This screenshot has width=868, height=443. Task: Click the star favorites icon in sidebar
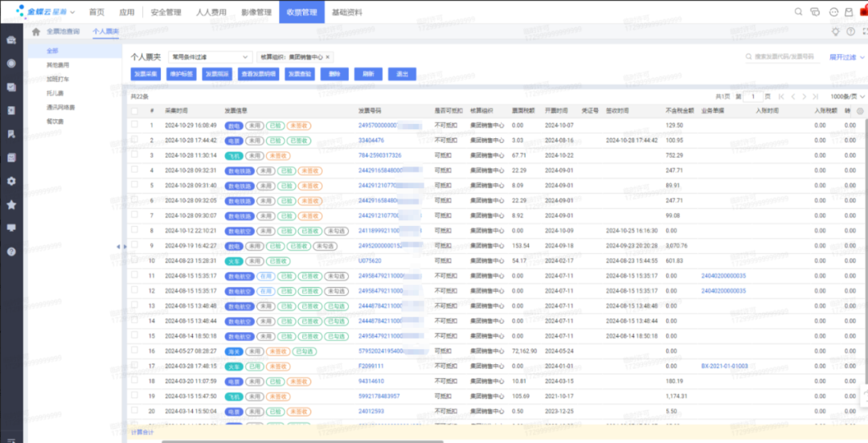pyautogui.click(x=11, y=205)
